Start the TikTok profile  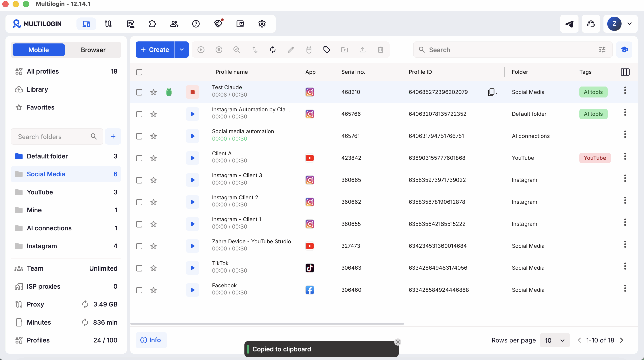193,268
